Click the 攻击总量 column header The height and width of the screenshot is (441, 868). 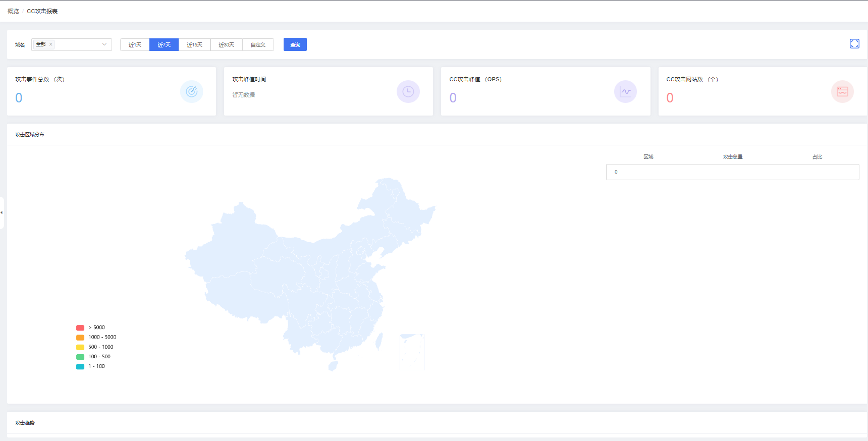pos(732,157)
